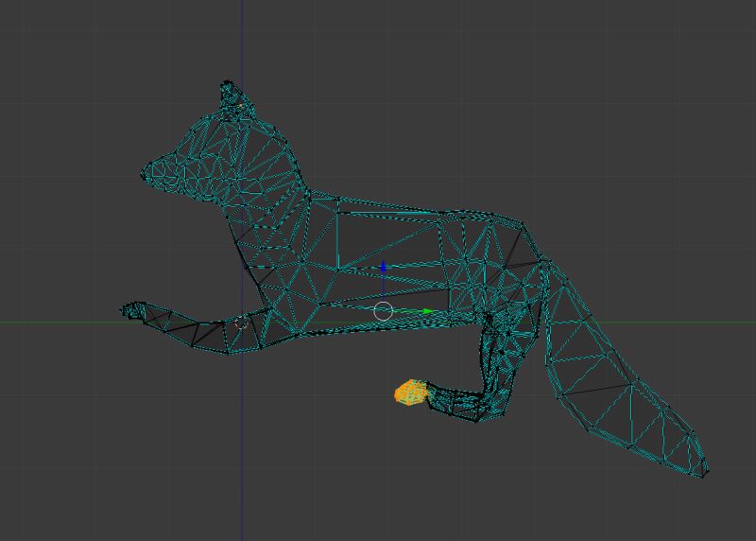The image size is (756, 541).
Task: Click the tip of the fox's tail mesh
Action: pyautogui.click(x=705, y=472)
